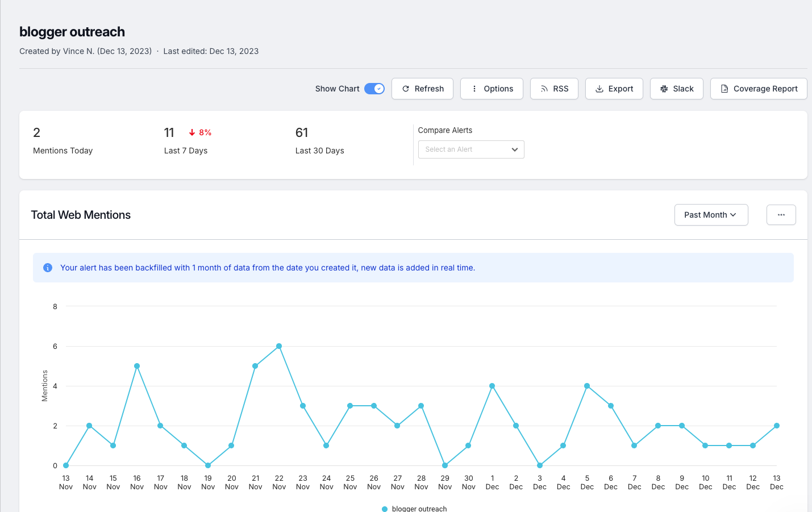Click the Coverage Report document icon
This screenshot has height=512, width=812.
click(724, 89)
